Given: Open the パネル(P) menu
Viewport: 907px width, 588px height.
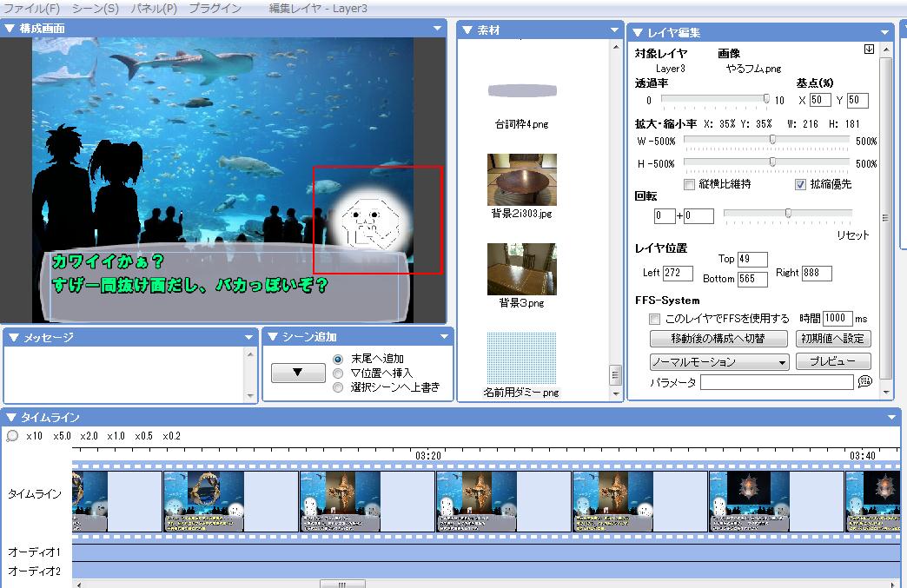Looking at the screenshot, I should 153,9.
